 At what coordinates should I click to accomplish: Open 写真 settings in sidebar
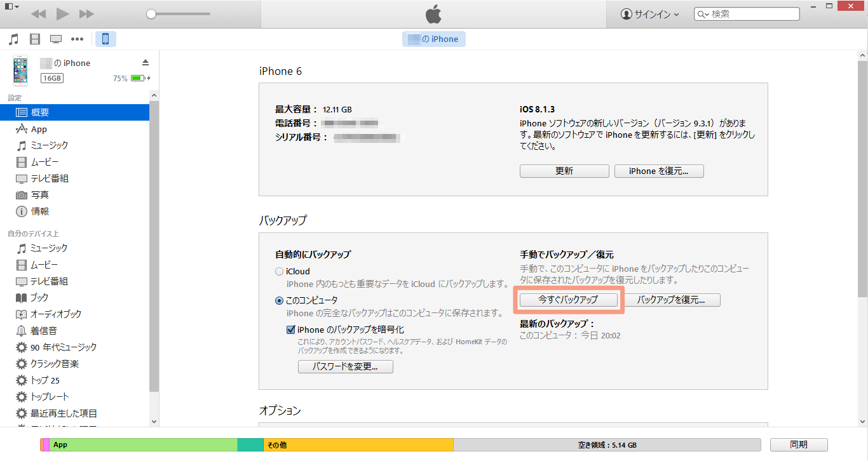[74, 195]
